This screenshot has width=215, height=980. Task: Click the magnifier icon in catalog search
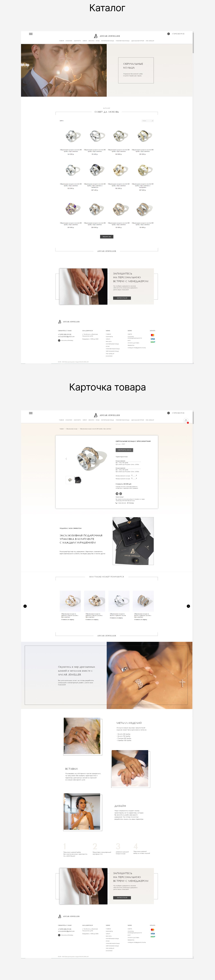tap(152, 121)
